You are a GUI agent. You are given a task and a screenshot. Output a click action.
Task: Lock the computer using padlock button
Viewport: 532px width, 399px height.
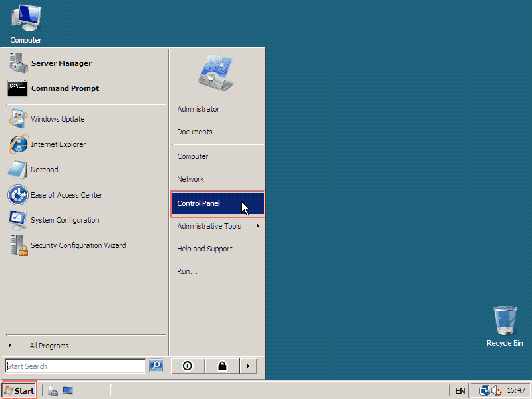click(x=221, y=366)
